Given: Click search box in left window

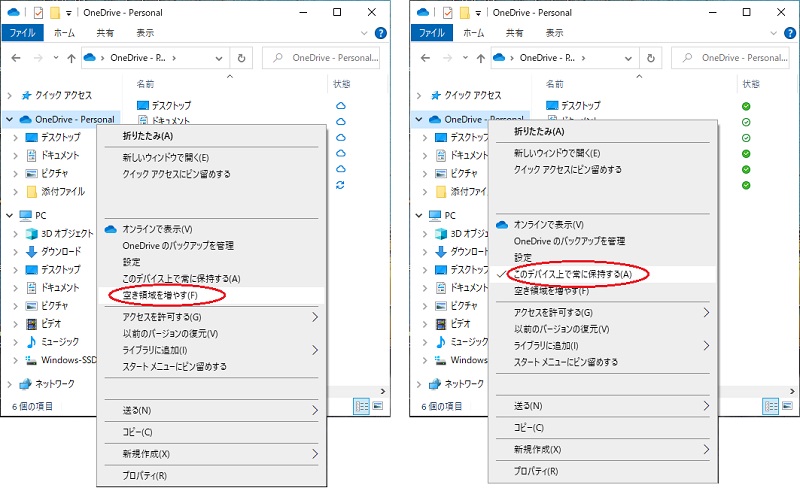Looking at the screenshot, I should pos(321,58).
